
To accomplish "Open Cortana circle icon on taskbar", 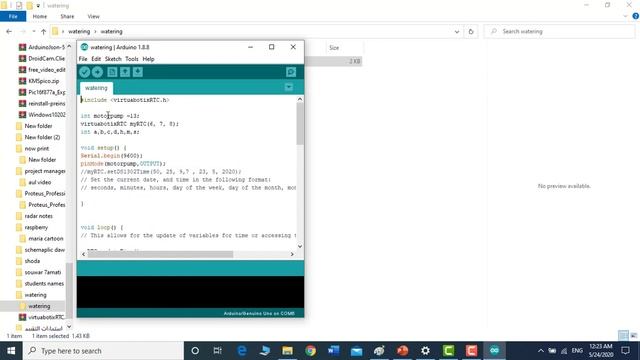I will (x=195, y=351).
